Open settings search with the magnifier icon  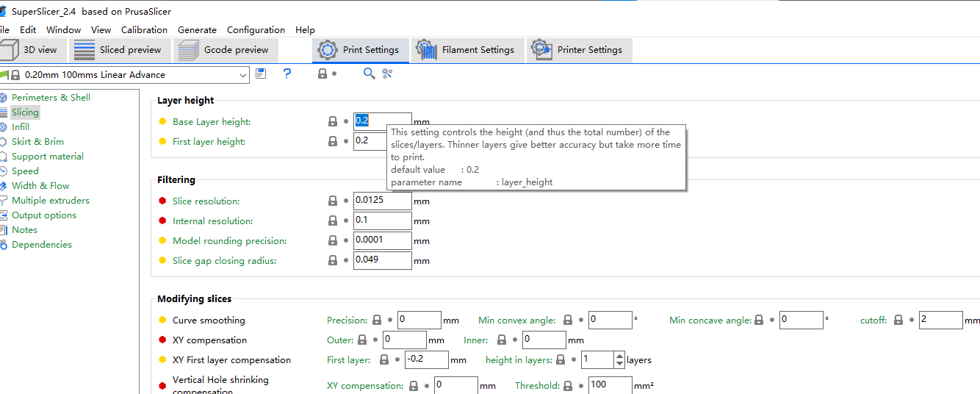(369, 74)
